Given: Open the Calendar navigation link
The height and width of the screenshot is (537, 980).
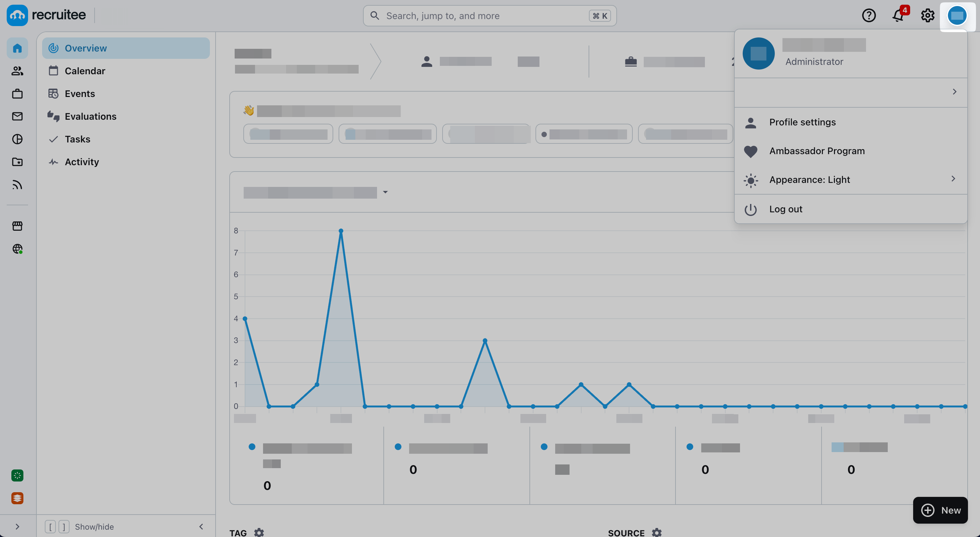Looking at the screenshot, I should (85, 71).
